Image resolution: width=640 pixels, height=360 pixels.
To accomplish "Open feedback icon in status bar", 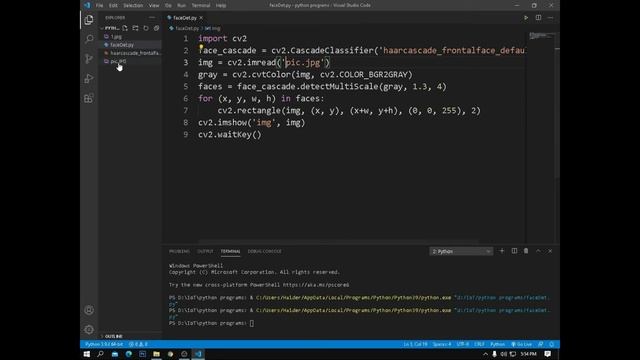I will coord(541,344).
